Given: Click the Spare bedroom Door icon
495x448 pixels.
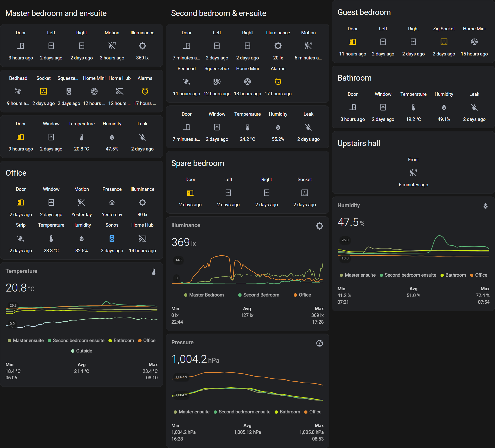Looking at the screenshot, I should [x=190, y=193].
